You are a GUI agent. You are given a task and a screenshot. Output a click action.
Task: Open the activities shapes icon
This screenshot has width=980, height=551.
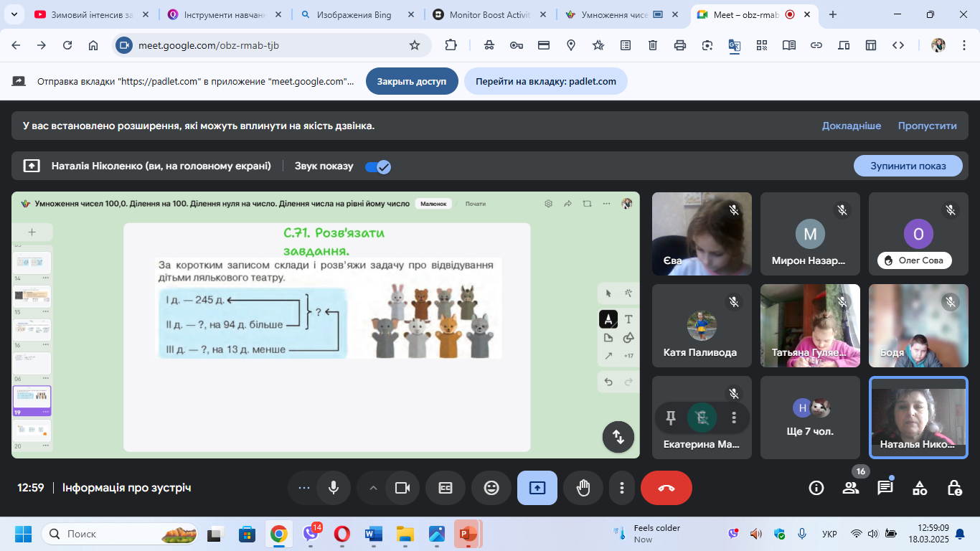click(x=920, y=488)
